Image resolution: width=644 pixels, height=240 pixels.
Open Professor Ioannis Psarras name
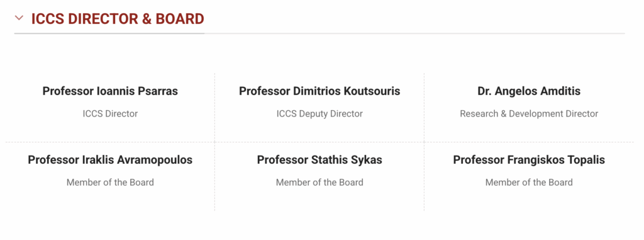click(110, 91)
